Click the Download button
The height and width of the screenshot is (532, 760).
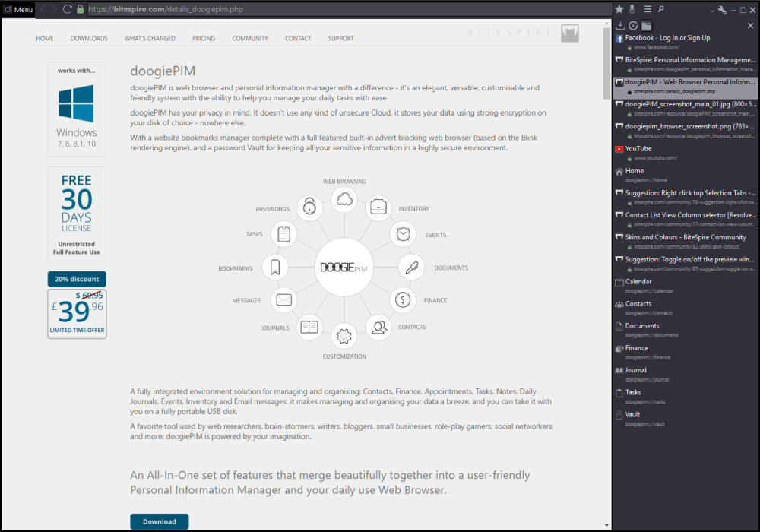coord(160,522)
